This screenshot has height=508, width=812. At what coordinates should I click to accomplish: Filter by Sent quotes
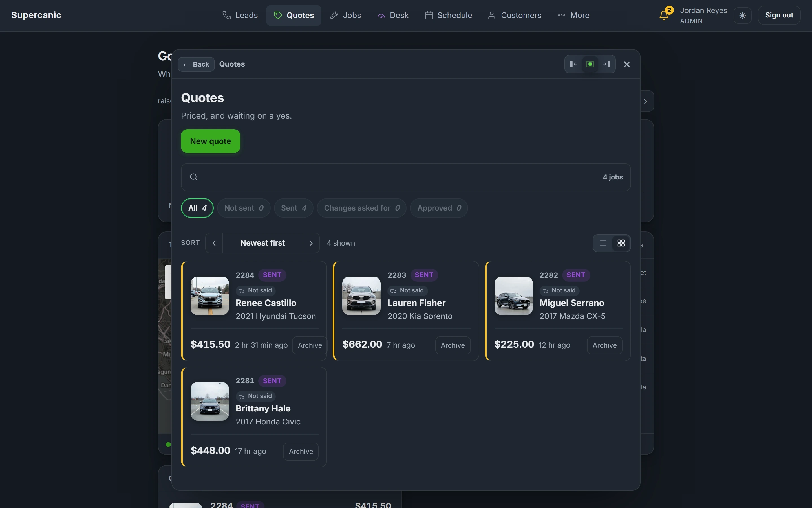tap(294, 208)
